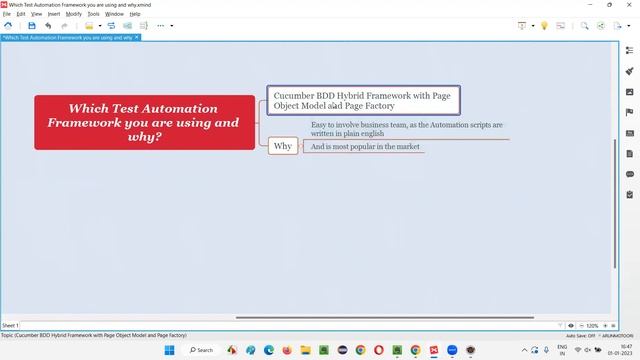Redo the last undone action

point(64,26)
